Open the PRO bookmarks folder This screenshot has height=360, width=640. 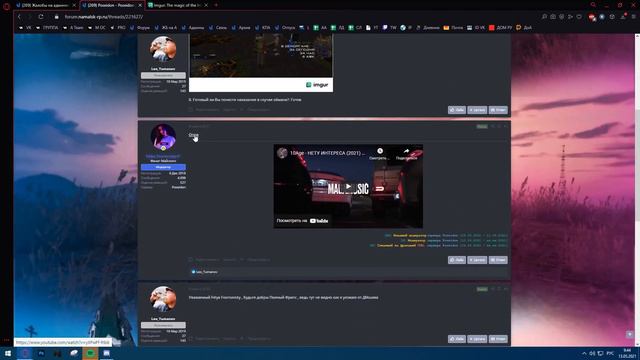118,28
